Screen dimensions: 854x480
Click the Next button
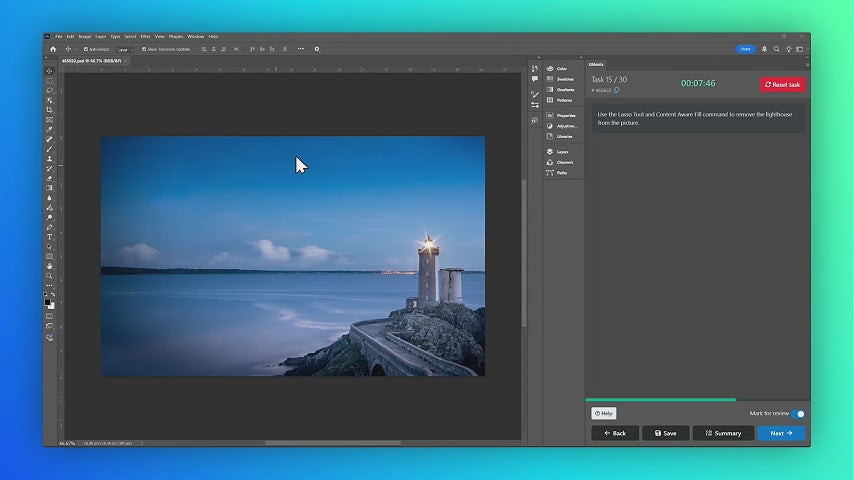781,433
